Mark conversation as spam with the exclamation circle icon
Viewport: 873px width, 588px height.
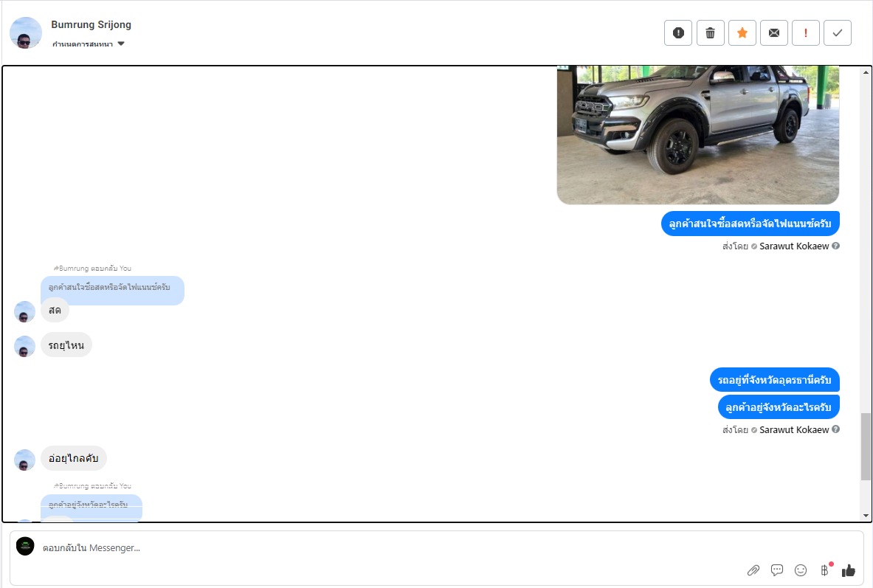pos(678,33)
